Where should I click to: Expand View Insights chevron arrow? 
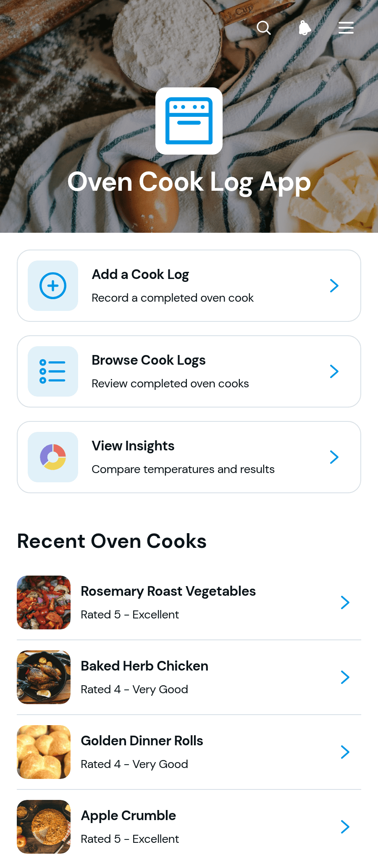click(334, 457)
